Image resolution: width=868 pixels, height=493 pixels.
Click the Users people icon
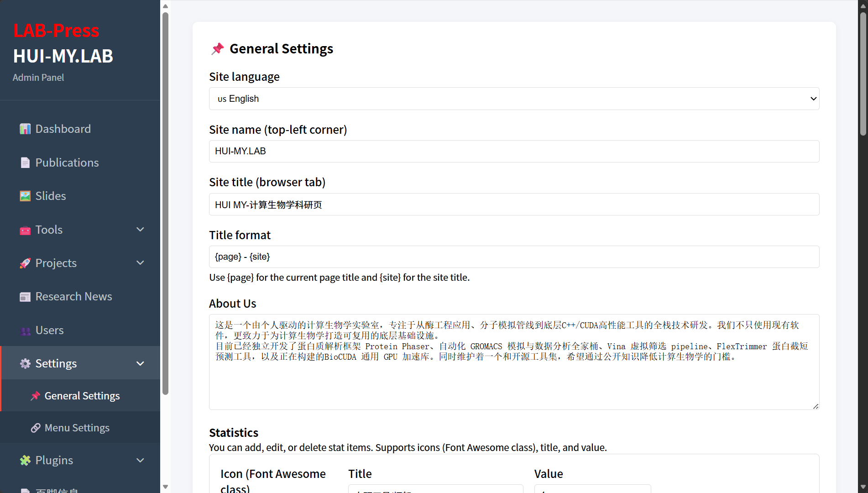[25, 330]
